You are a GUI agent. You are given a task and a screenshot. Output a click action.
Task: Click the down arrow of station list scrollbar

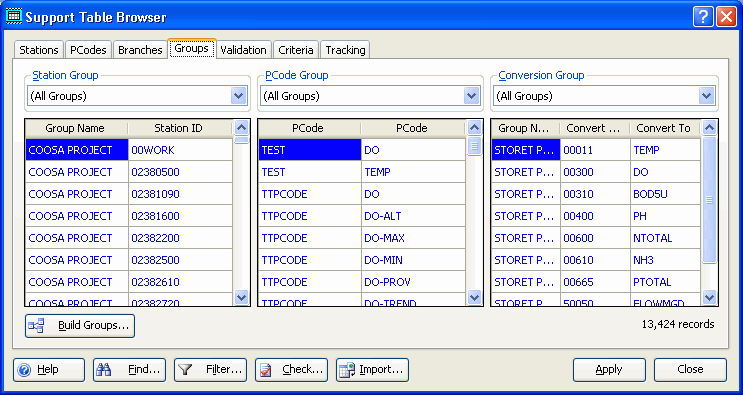pyautogui.click(x=242, y=297)
